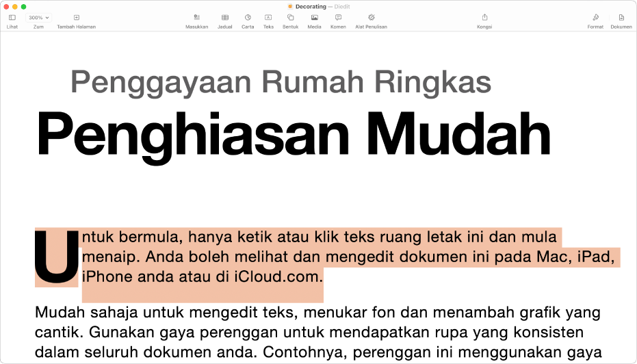Minimize the Decorating window
The image size is (637, 364).
15,7
